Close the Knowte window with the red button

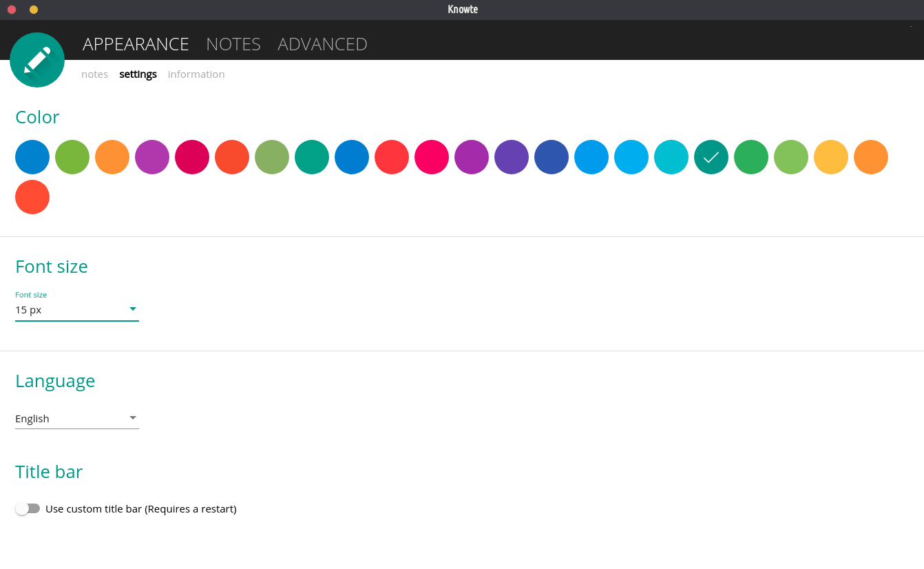[x=12, y=10]
